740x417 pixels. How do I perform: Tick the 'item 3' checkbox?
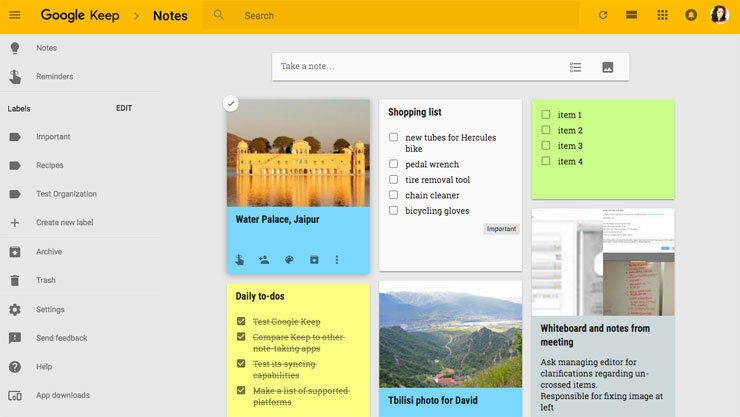[x=546, y=145]
